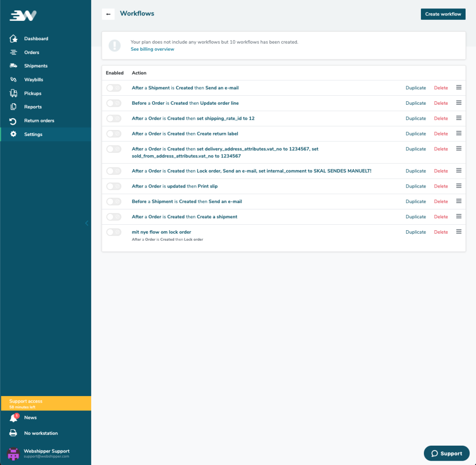Enable the 'Update order line' workflow
Image resolution: width=476 pixels, height=465 pixels.
coord(114,103)
